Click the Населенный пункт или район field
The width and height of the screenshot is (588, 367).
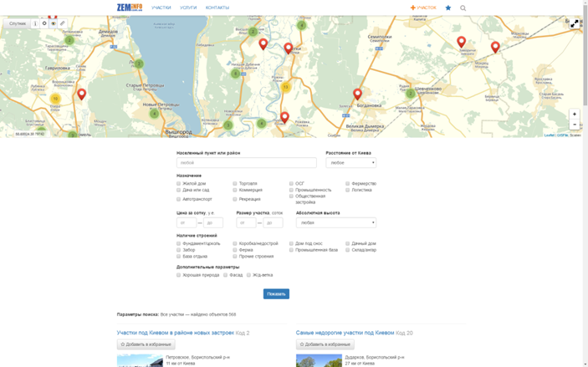click(x=246, y=163)
